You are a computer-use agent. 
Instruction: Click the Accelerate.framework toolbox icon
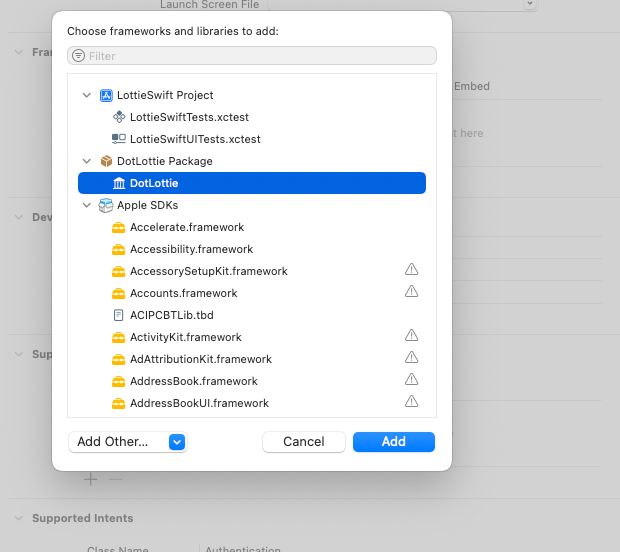[x=118, y=228]
